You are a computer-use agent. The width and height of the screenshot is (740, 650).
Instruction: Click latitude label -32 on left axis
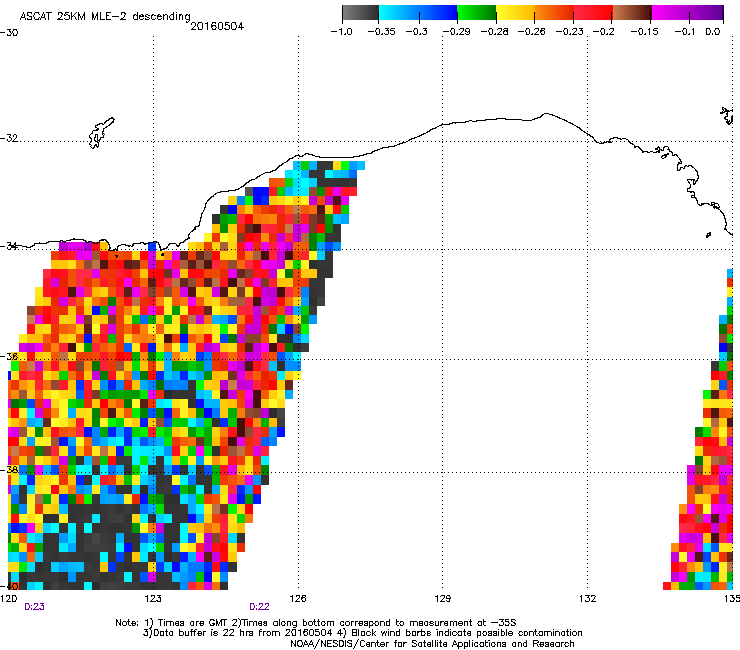9,138
